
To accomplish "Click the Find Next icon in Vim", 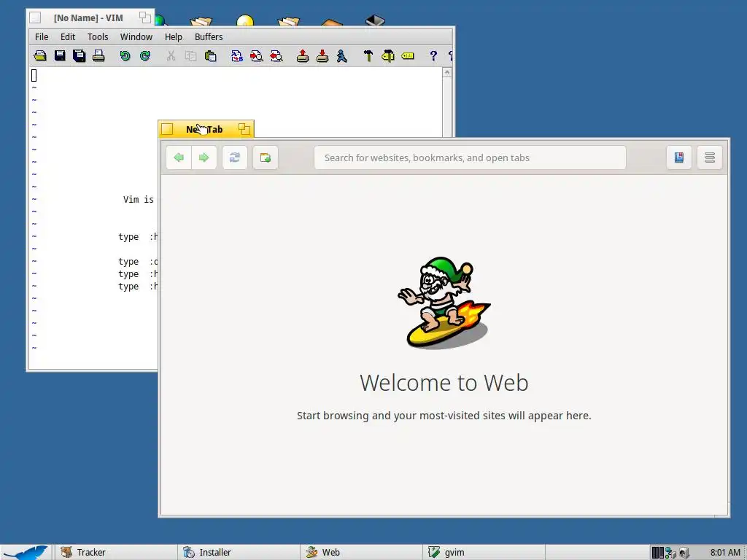I will point(256,56).
